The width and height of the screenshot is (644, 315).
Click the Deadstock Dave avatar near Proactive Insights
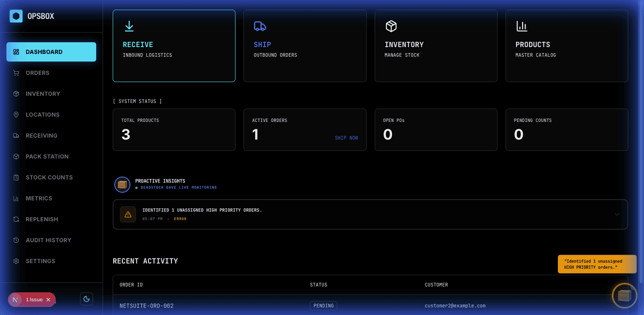122,185
